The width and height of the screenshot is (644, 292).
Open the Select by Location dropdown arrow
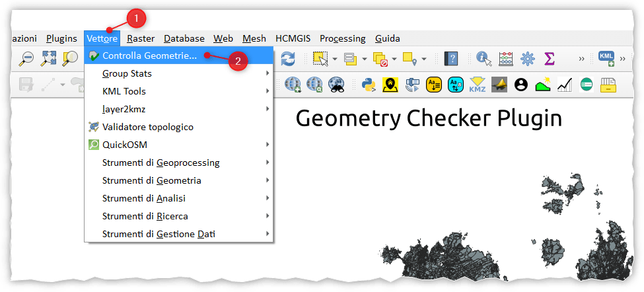click(424, 59)
